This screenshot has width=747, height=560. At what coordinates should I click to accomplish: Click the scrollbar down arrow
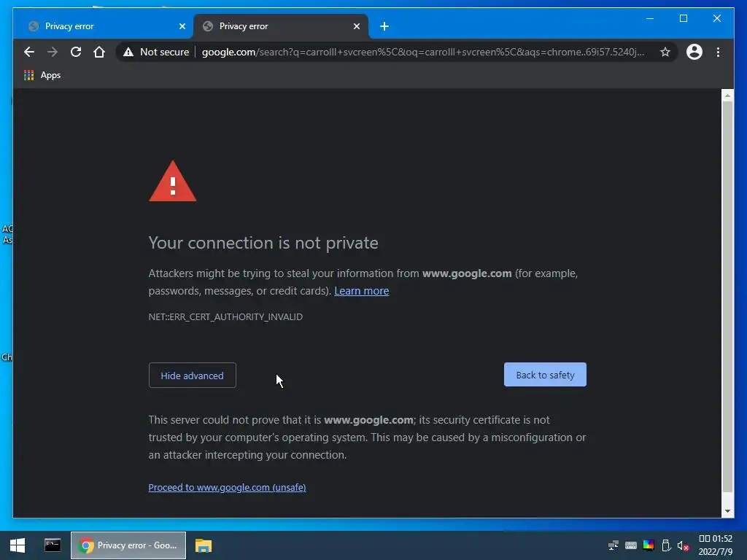point(727,511)
